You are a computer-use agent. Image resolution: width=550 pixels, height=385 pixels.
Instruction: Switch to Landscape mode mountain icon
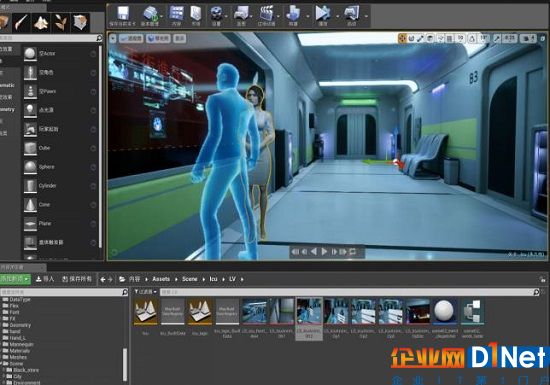coord(41,22)
